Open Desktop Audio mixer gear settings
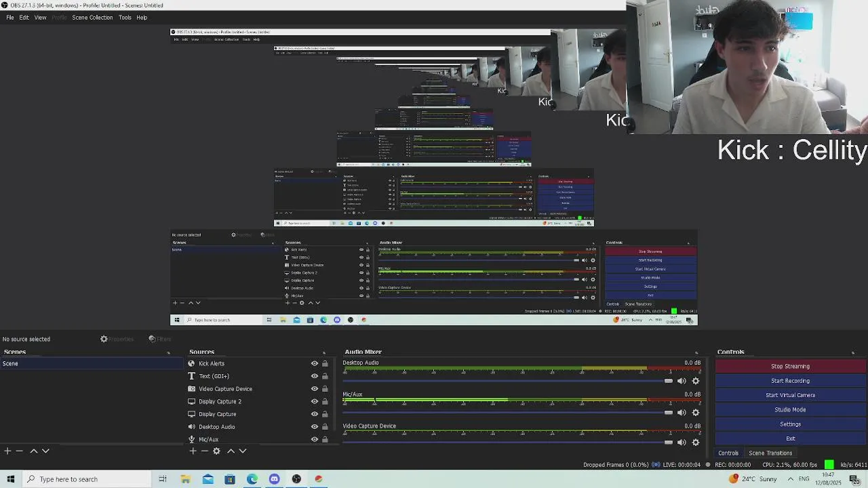Screen dimensions: 868x488 [x=696, y=381]
